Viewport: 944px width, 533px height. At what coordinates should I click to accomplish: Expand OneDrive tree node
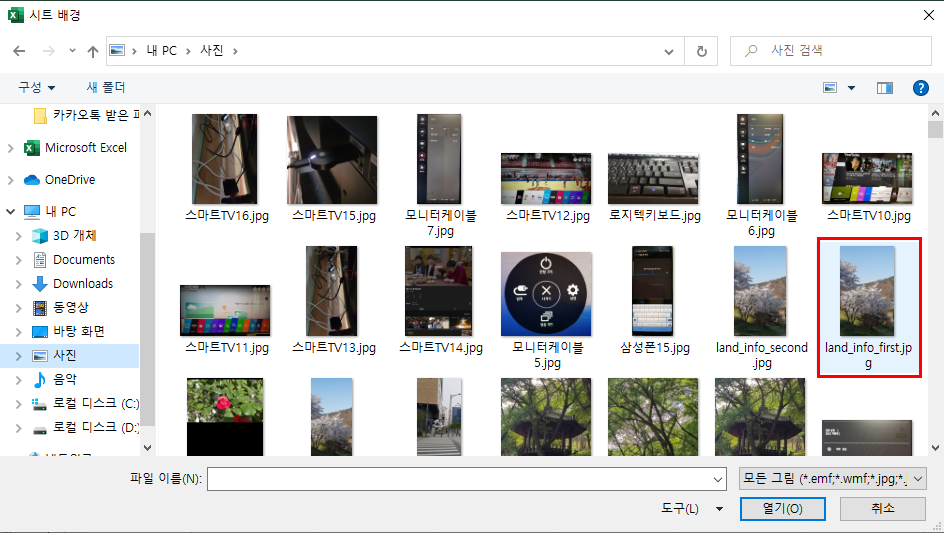[10, 179]
